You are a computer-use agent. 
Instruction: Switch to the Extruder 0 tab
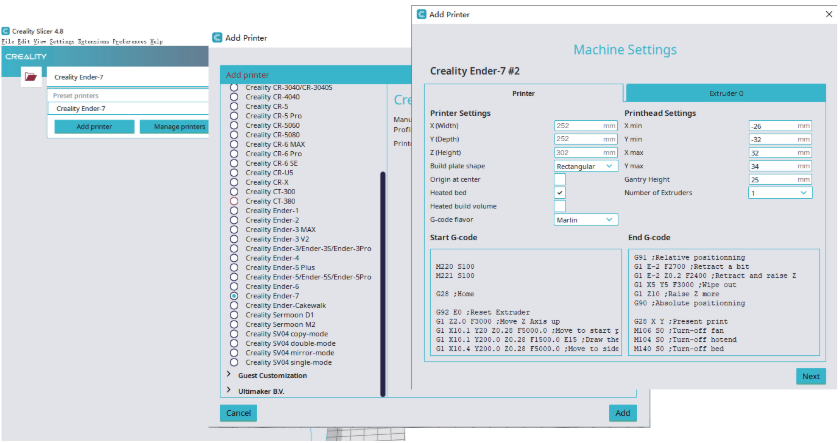pyautogui.click(x=726, y=93)
